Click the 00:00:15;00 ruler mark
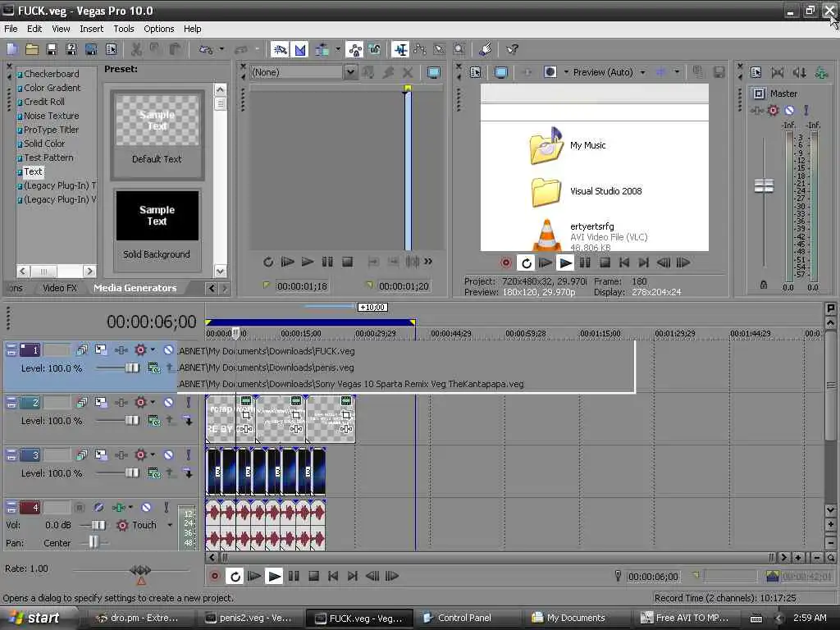 301,333
